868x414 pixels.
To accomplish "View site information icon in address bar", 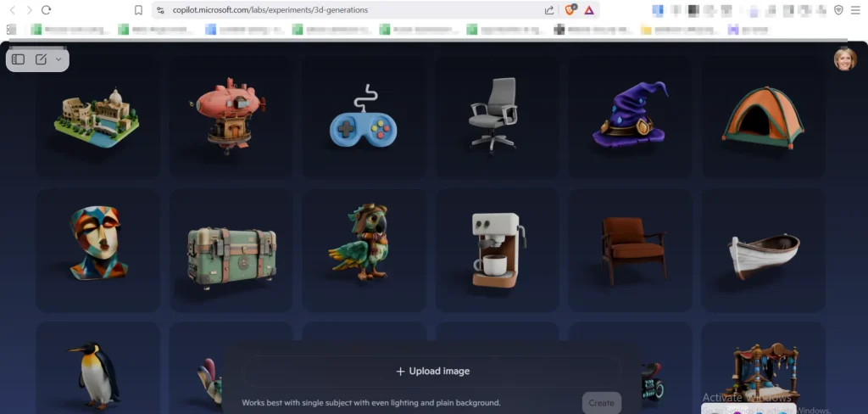I will [160, 10].
